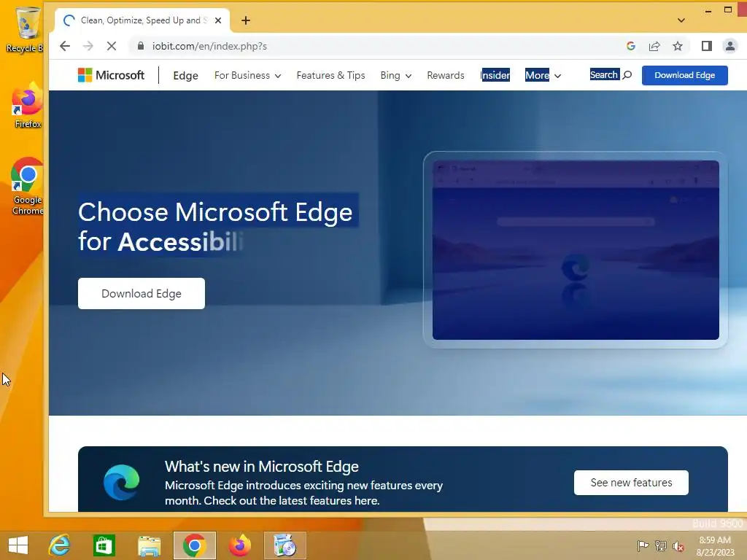Click the Chrome back arrow
The height and width of the screenshot is (560, 747).
[65, 46]
